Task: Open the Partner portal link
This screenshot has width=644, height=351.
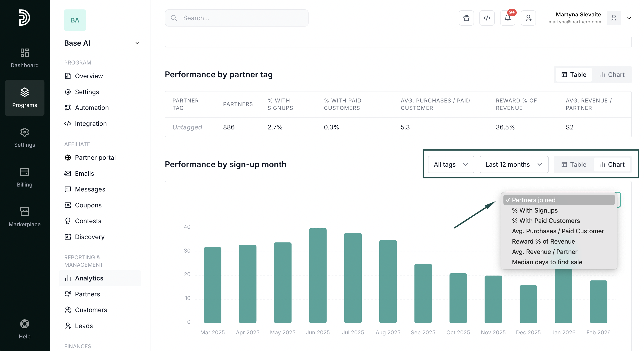Action: coord(95,157)
